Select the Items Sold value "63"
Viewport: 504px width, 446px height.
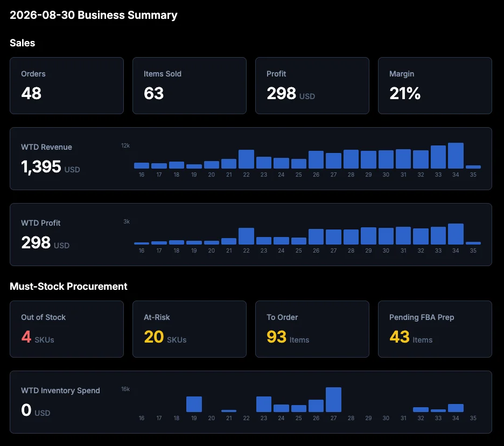[153, 93]
